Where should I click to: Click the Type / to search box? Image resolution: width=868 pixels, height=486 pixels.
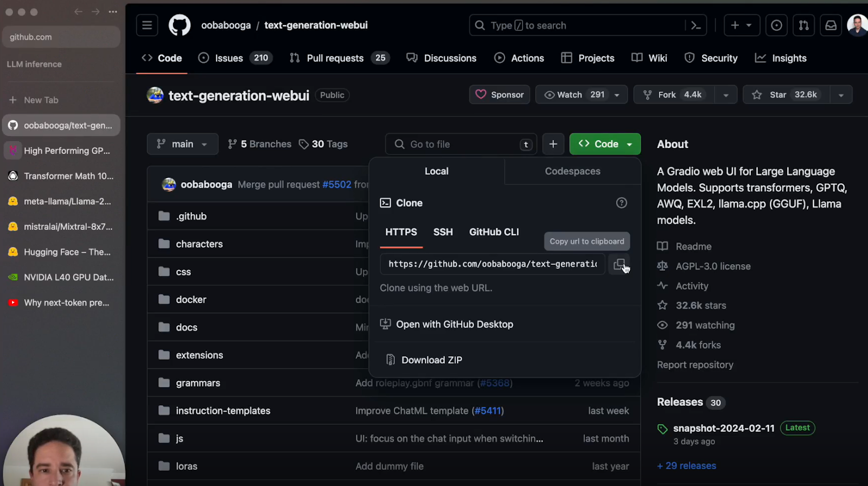588,25
